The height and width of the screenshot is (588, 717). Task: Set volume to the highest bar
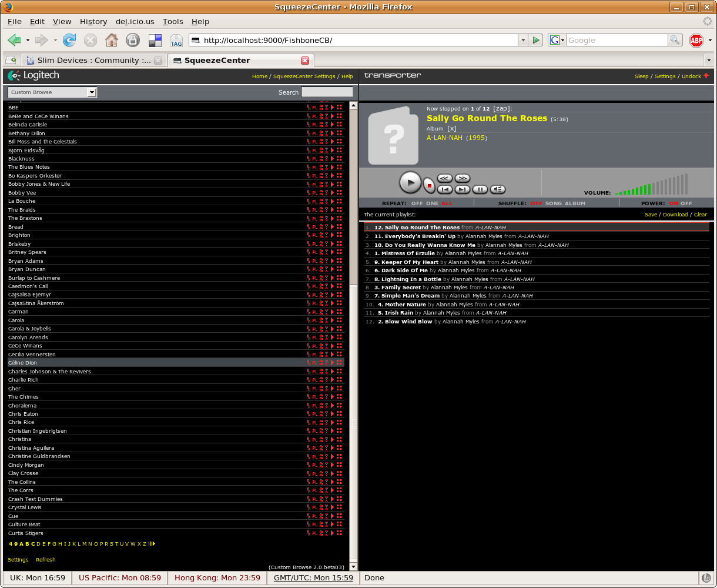686,184
